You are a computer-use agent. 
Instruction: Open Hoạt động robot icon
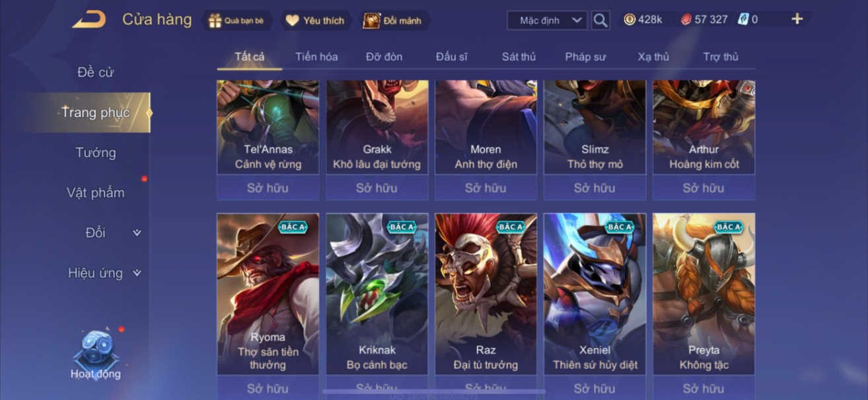[96, 355]
